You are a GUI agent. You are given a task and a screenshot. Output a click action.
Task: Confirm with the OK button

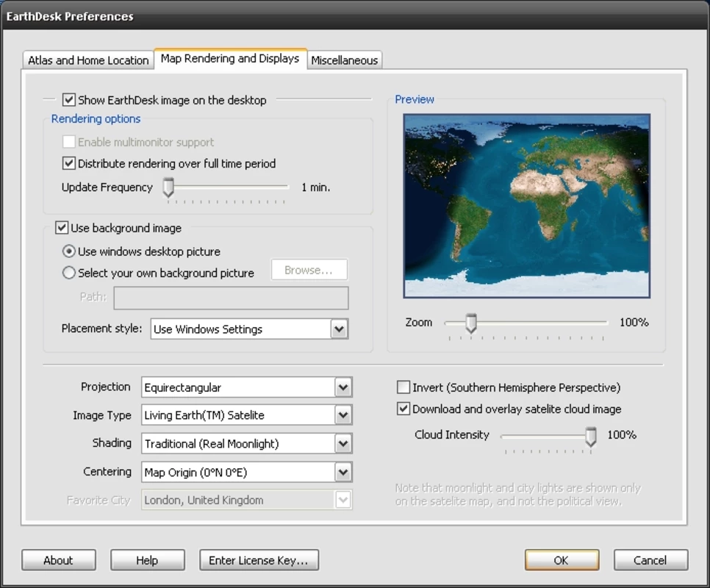562,560
